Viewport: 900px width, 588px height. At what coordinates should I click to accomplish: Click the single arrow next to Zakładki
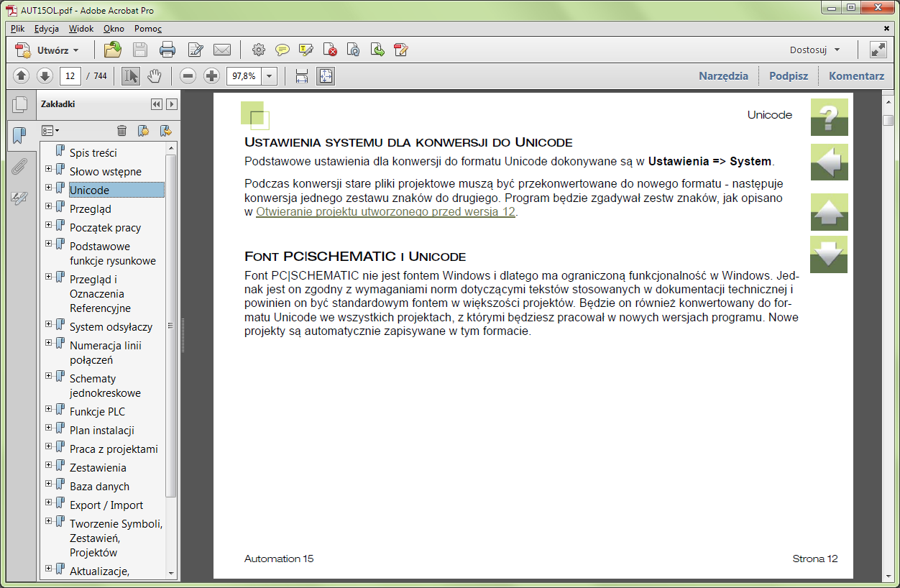172,104
